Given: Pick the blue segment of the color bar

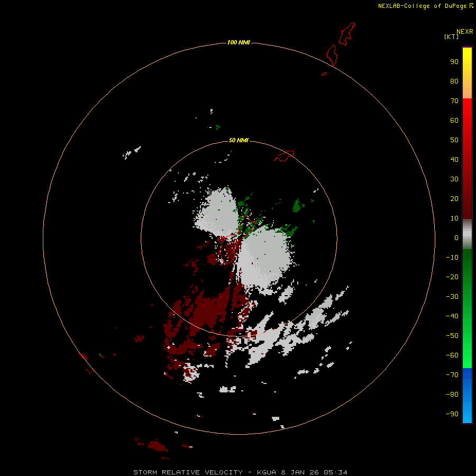Looking at the screenshot, I should coord(467,395).
